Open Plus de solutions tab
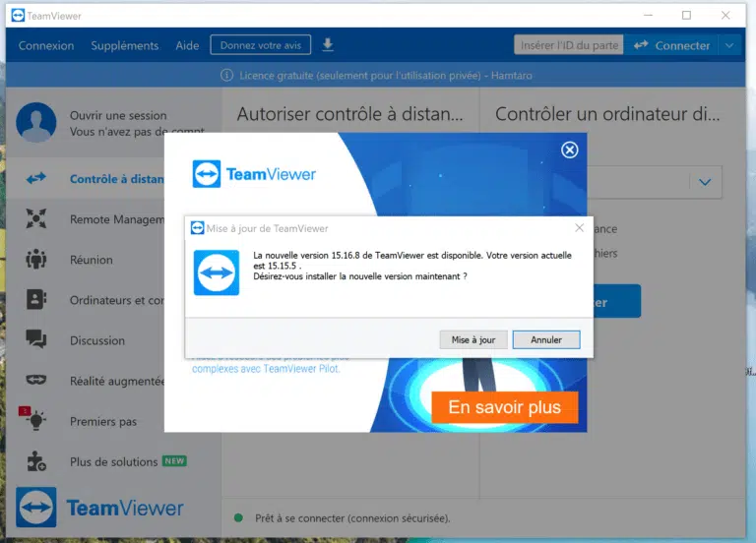 pos(114,462)
